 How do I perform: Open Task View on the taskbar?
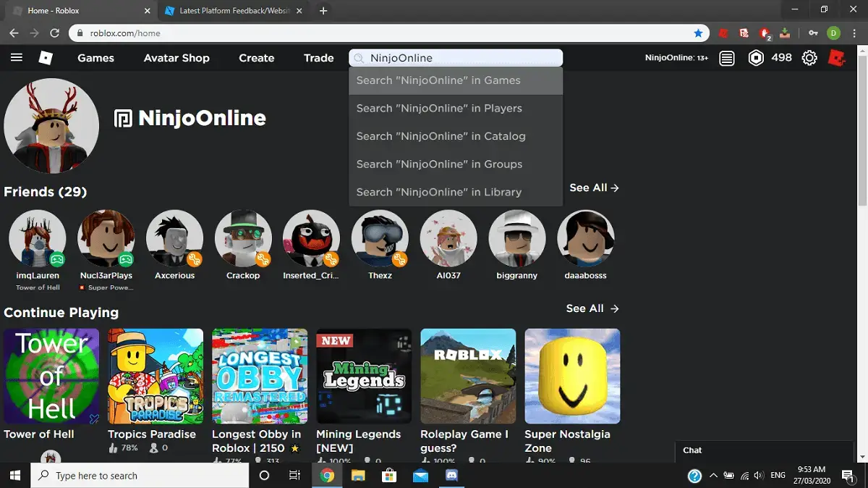click(x=294, y=476)
